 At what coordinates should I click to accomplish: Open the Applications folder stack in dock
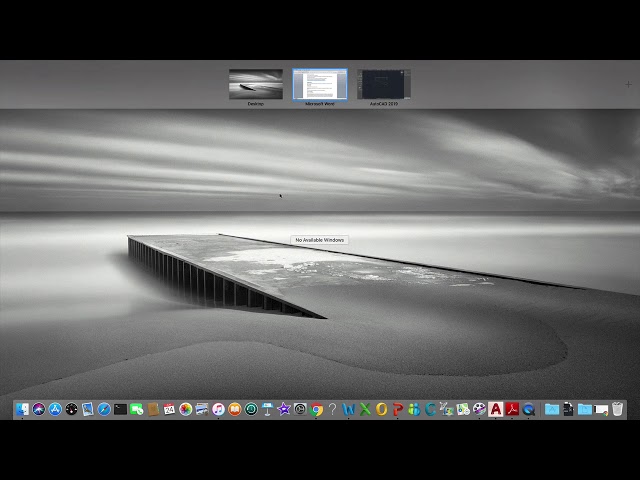point(552,409)
